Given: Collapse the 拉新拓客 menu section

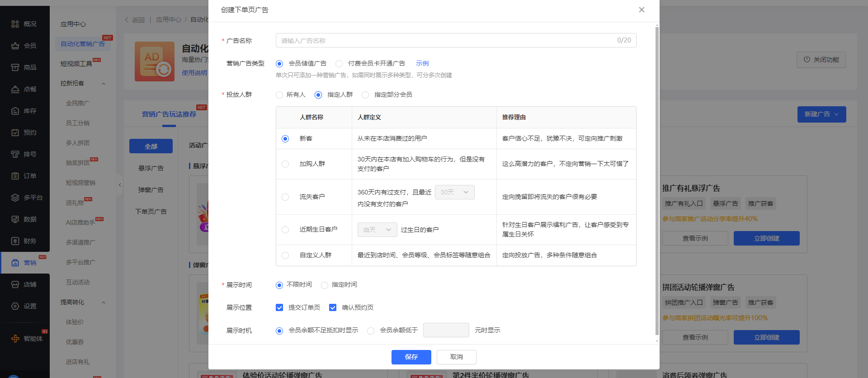Looking at the screenshot, I should 104,84.
